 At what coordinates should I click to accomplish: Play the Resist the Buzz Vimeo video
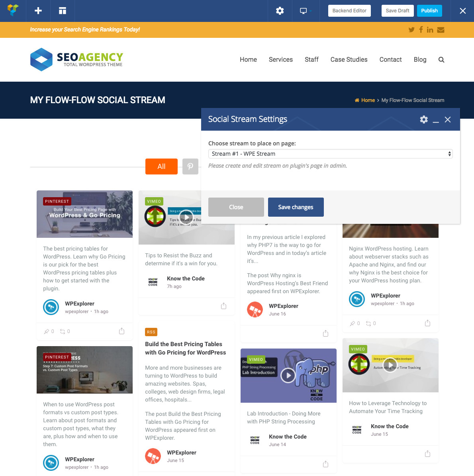coord(186,217)
